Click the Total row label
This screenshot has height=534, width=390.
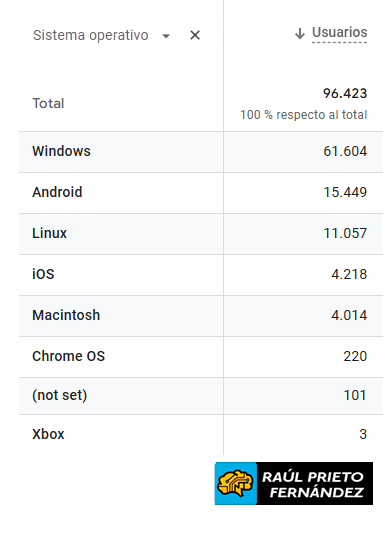pyautogui.click(x=48, y=103)
